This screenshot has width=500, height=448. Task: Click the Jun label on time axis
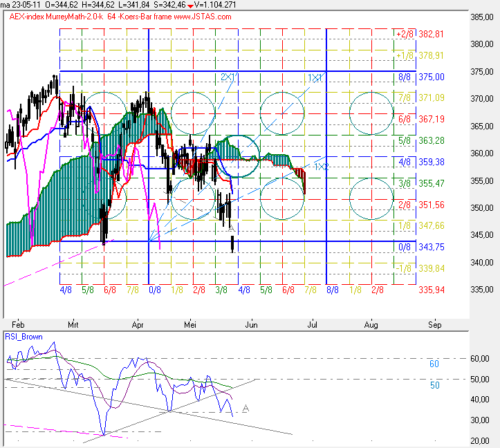252,324
